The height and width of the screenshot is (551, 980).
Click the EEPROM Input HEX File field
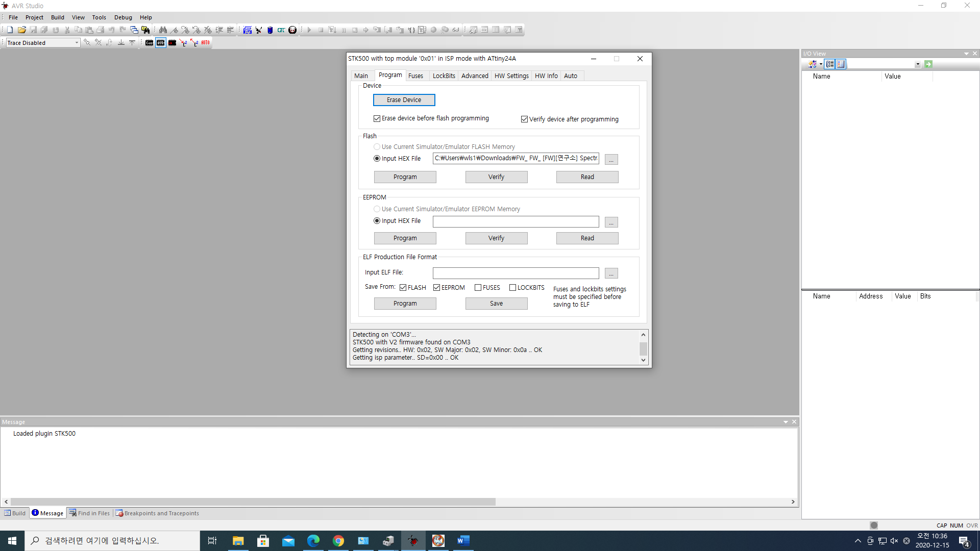point(516,221)
